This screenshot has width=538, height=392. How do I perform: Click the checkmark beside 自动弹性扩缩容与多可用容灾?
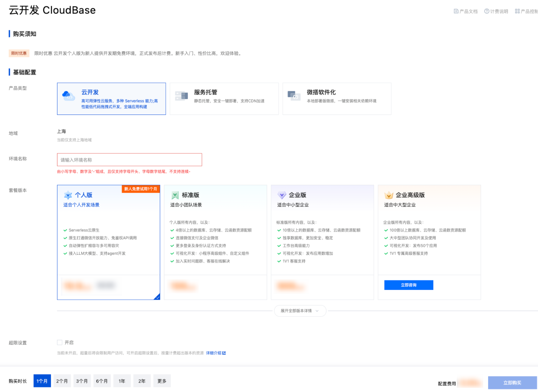click(x=65, y=246)
